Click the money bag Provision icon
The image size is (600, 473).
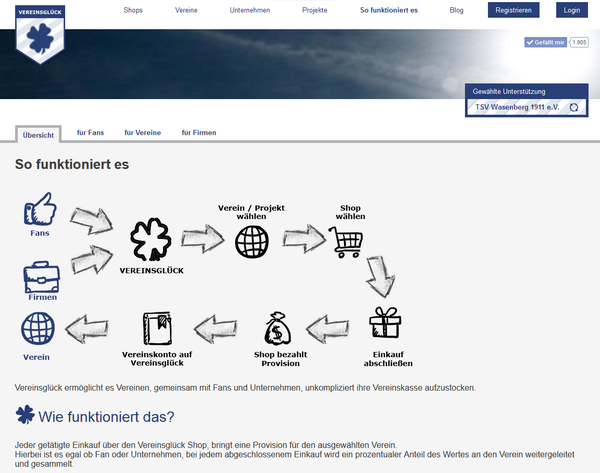(278, 328)
